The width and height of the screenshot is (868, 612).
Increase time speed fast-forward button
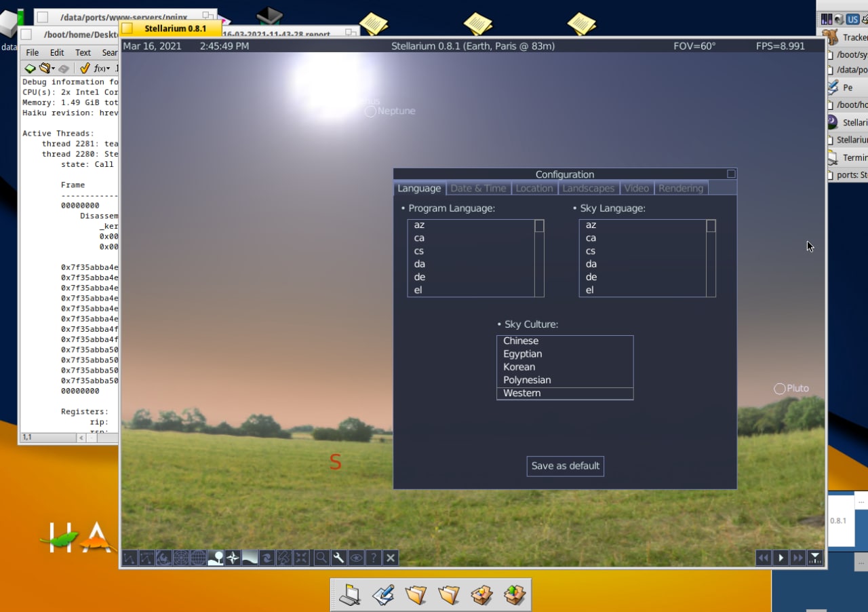[798, 558]
